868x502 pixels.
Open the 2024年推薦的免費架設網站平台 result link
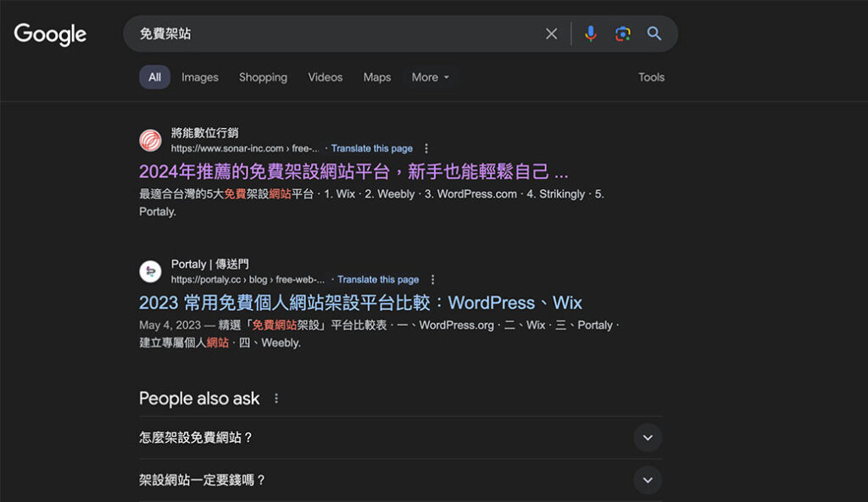353,171
